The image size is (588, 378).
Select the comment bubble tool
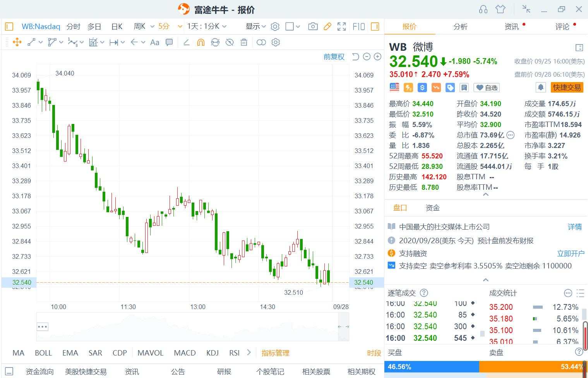tap(169, 42)
